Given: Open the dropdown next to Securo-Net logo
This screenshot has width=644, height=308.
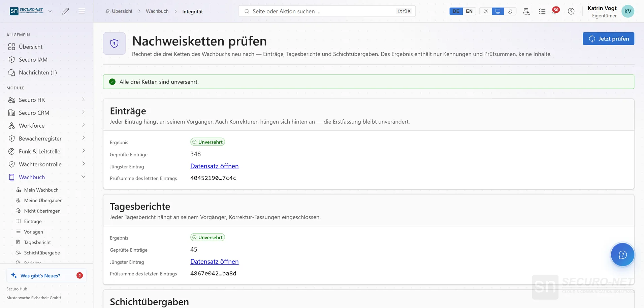Looking at the screenshot, I should click(50, 11).
